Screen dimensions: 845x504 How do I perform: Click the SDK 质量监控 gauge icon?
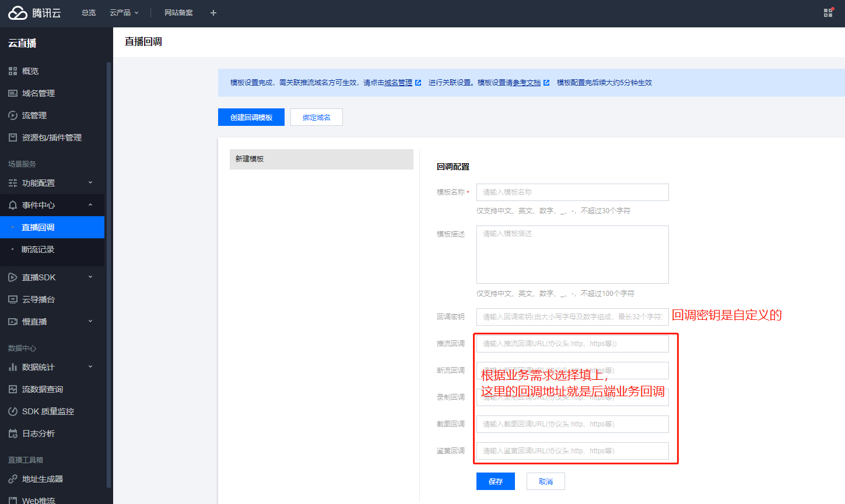point(13,411)
